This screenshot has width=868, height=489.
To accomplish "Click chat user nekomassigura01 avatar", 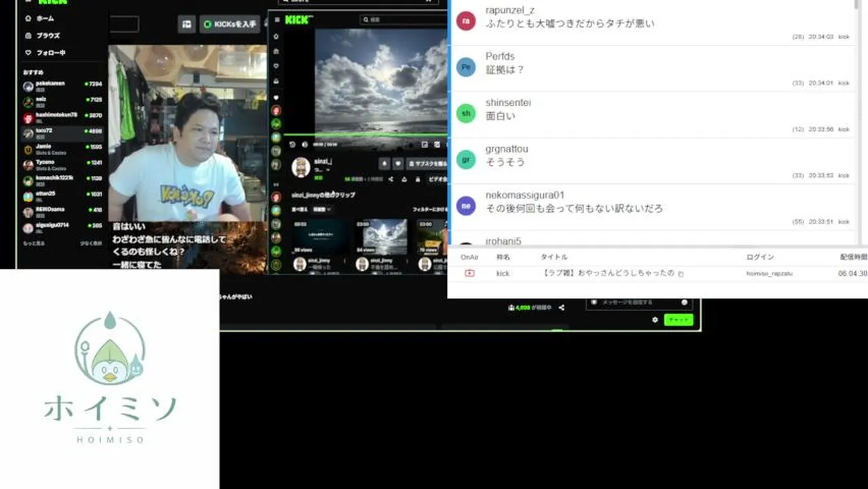I will (x=466, y=206).
